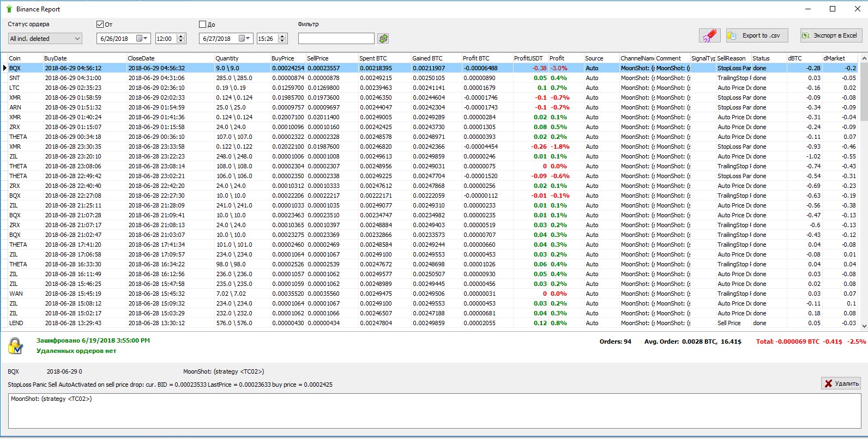Open calendar picker for the 6/26/2018 date
This screenshot has width=868, height=439.
[x=142, y=39]
